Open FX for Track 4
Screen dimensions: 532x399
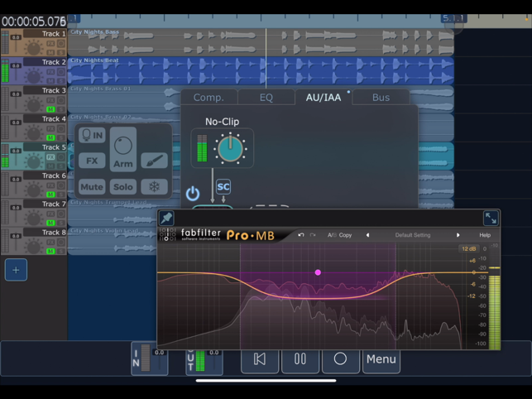click(x=50, y=128)
